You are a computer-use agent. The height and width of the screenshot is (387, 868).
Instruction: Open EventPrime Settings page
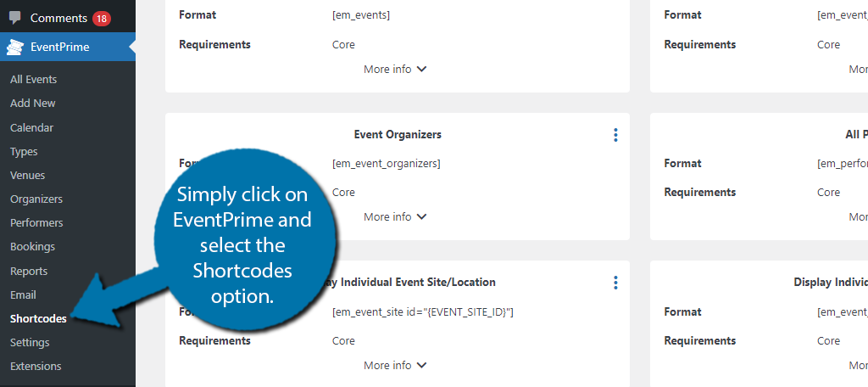click(30, 343)
